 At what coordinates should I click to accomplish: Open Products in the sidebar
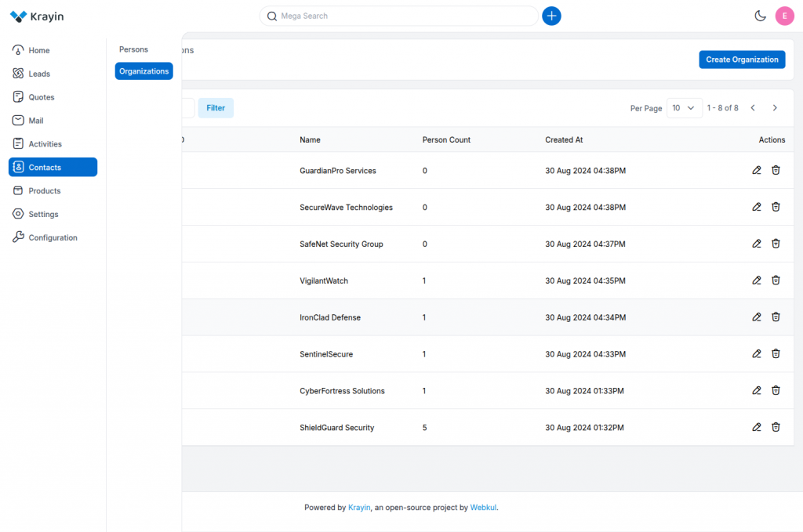(53, 191)
